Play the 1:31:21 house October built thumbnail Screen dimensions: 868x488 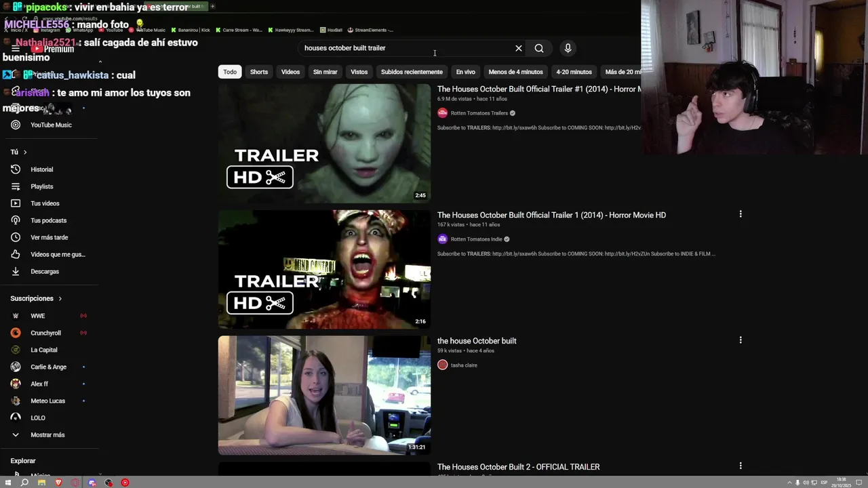324,395
